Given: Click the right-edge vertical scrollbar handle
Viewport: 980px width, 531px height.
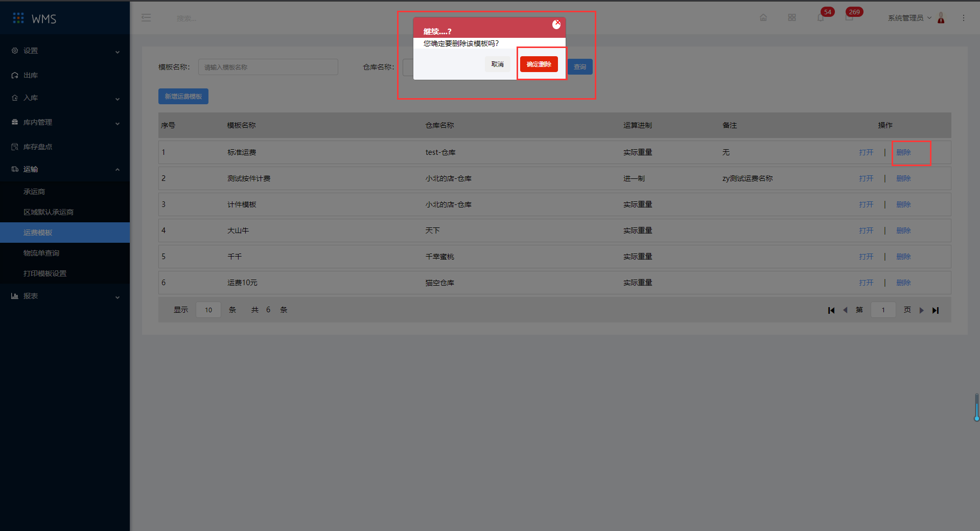Looking at the screenshot, I should [x=977, y=407].
